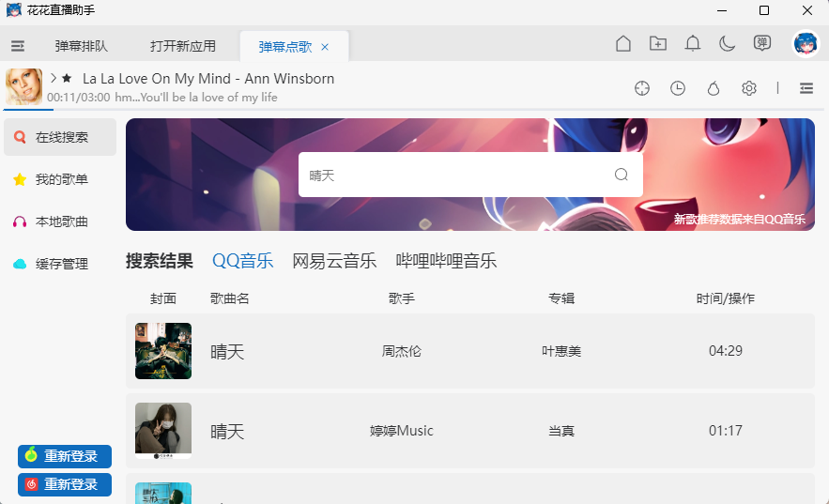Open the user avatar profile
This screenshot has width=829, height=504.
coord(806,43)
